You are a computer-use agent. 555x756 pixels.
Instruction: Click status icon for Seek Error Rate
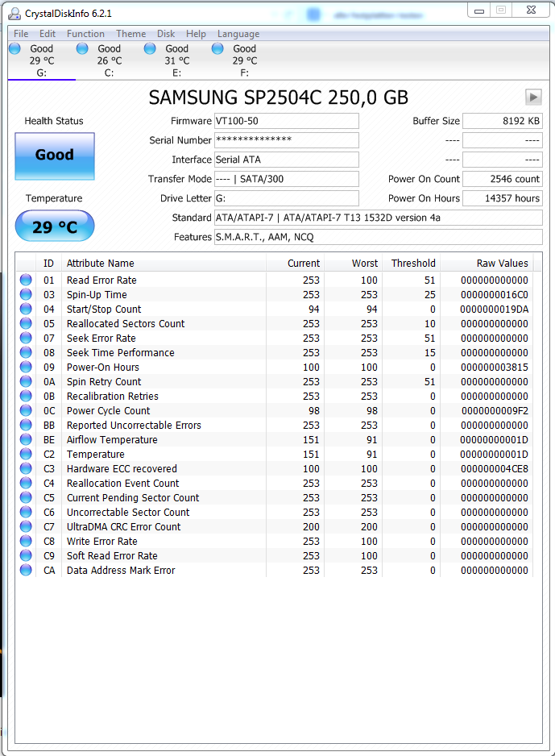pos(26,338)
